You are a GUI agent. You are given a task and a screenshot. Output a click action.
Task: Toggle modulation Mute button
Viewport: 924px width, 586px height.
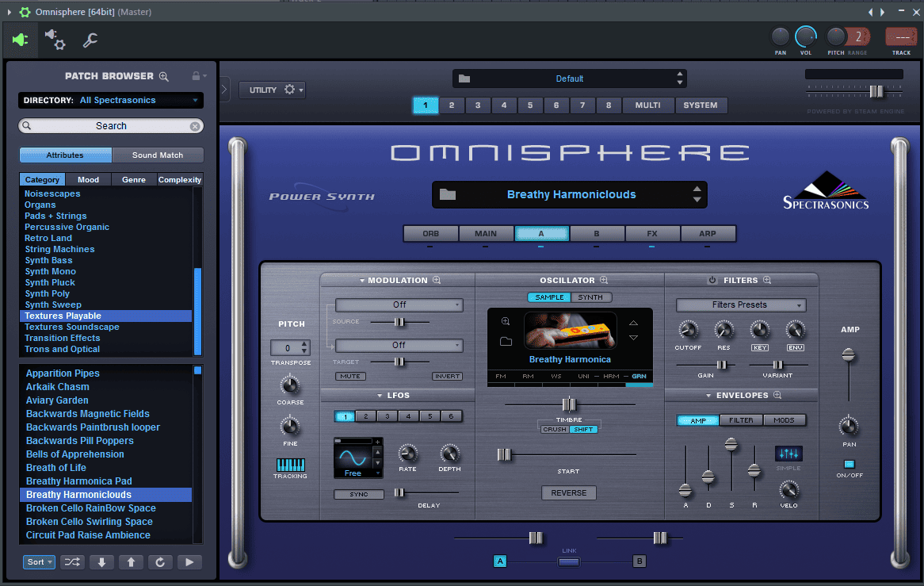(x=350, y=376)
